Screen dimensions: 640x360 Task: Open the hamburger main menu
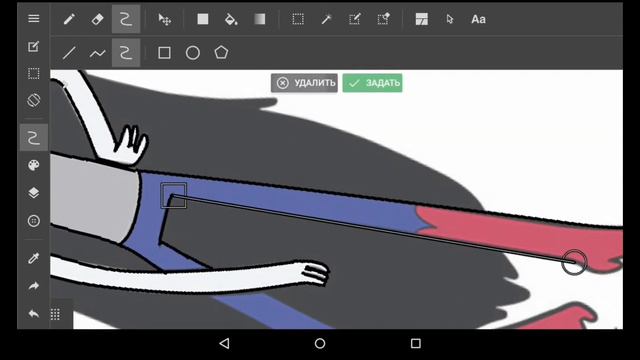coord(34,19)
